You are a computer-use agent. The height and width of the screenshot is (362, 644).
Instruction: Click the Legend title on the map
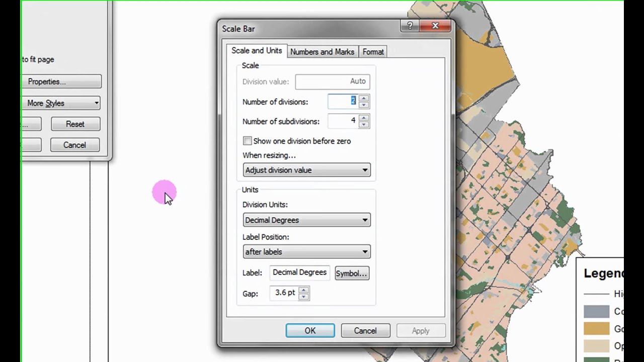[603, 274]
